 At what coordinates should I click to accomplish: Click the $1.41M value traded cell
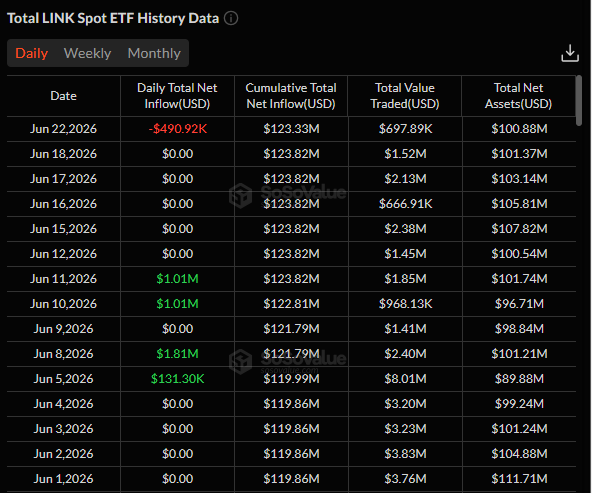[x=405, y=329]
